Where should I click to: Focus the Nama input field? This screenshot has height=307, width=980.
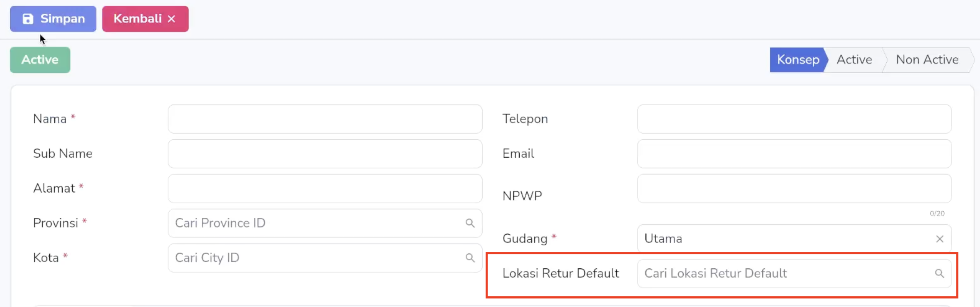click(x=325, y=119)
